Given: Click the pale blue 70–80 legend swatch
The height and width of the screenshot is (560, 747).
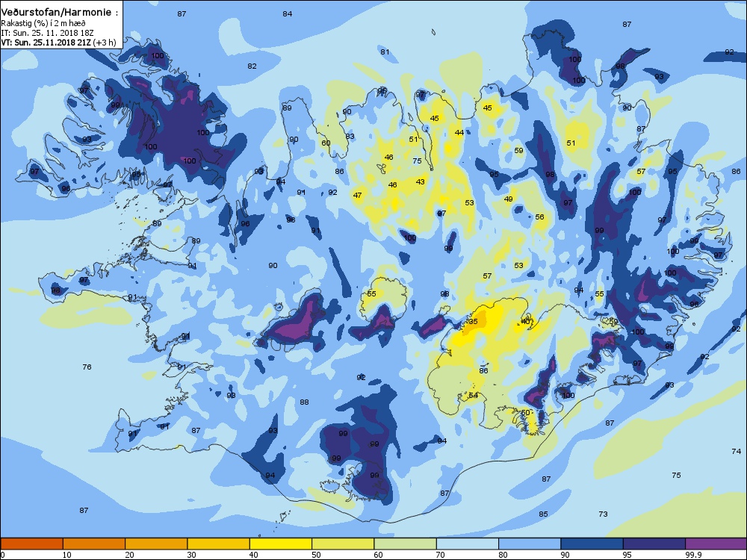Looking at the screenshot, I should [x=468, y=544].
